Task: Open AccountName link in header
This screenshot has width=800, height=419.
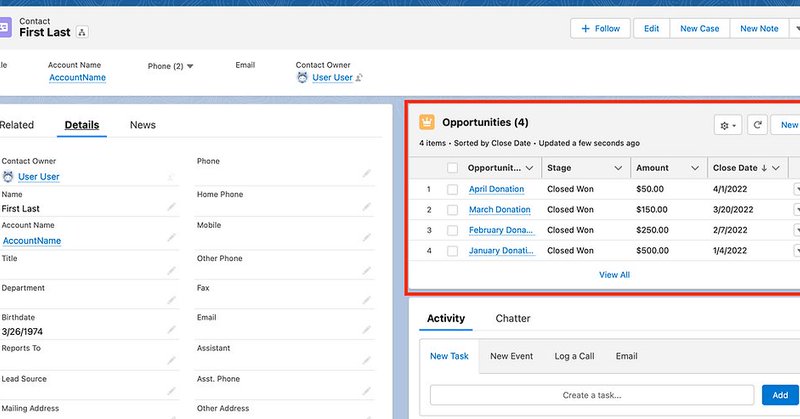Action: point(78,78)
